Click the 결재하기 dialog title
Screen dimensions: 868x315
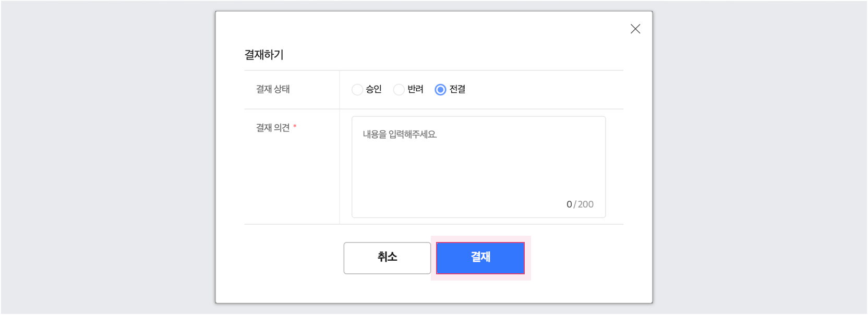point(264,55)
